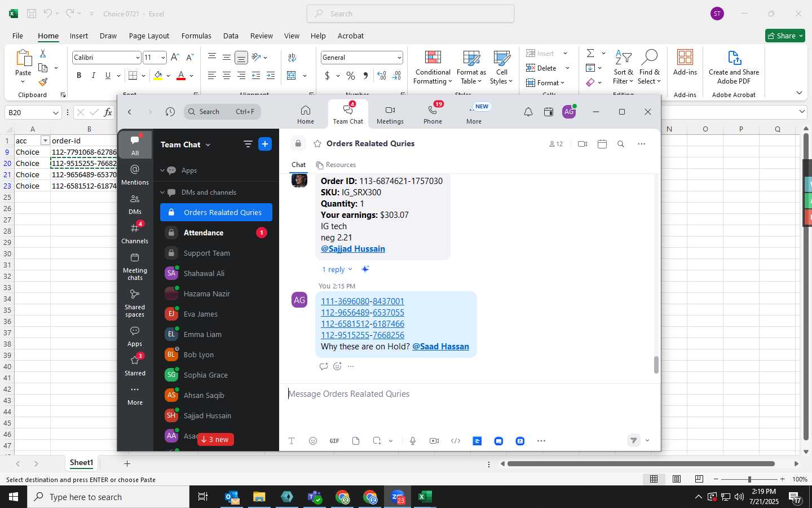Expand the 1 reply thread
Viewport: 812px width, 508px height.
pos(337,270)
